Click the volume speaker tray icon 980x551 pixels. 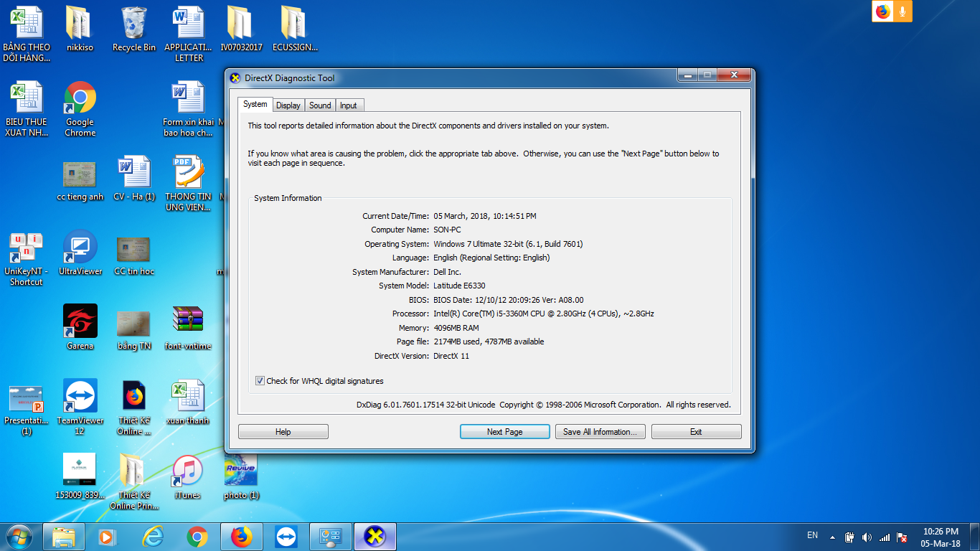867,537
